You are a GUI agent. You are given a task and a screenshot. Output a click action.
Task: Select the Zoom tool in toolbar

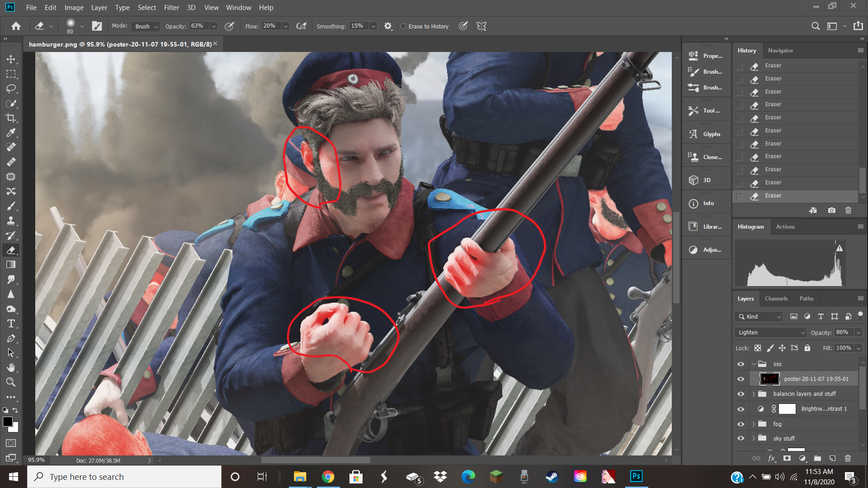[11, 382]
